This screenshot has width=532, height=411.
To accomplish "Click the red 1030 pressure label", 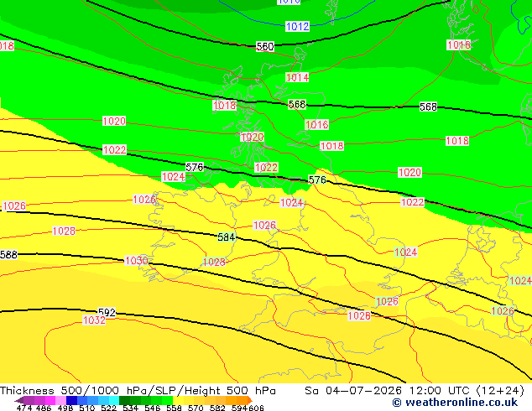I will (x=137, y=260).
